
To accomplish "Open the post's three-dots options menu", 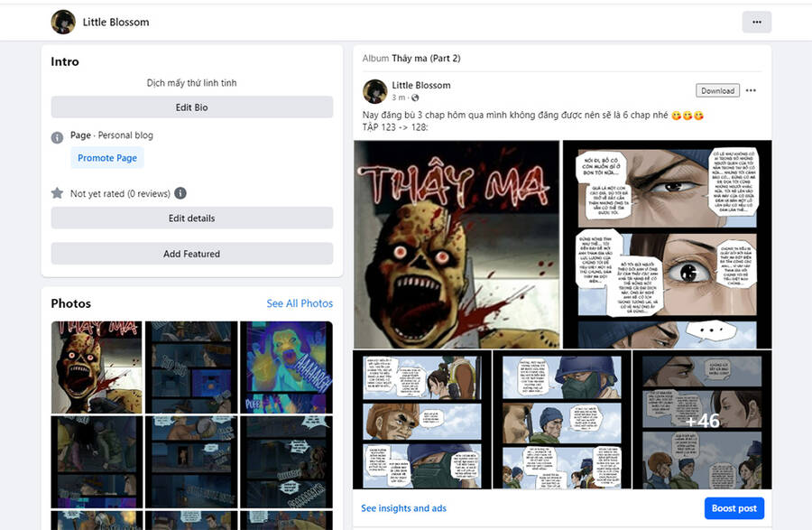I will tap(751, 90).
